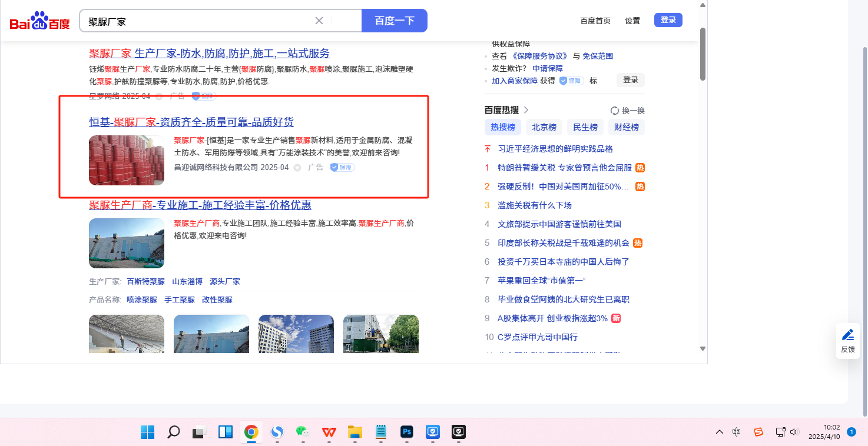Viewport: 868px width, 446px height.
Task: Toggle the 中 Chinese input mode indicator
Action: click(737, 432)
